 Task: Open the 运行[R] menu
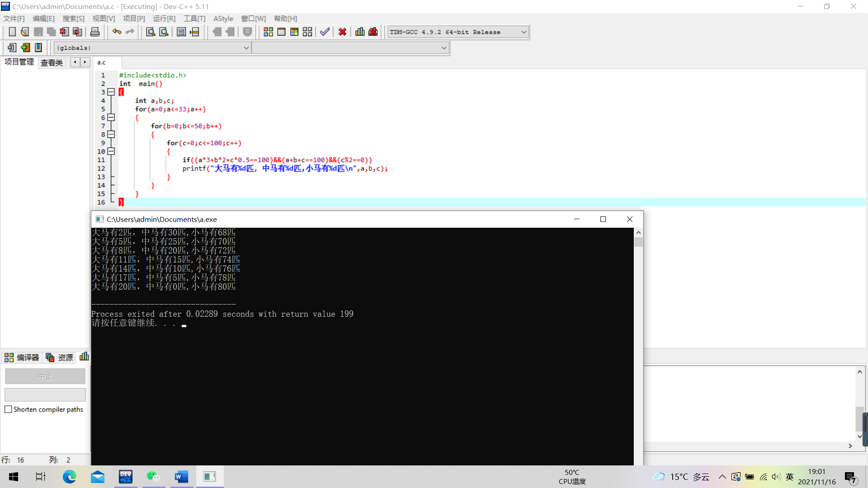[164, 19]
